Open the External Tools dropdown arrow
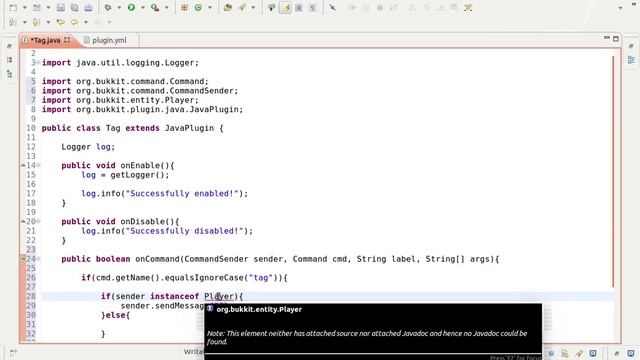640x360 pixels. point(166,8)
